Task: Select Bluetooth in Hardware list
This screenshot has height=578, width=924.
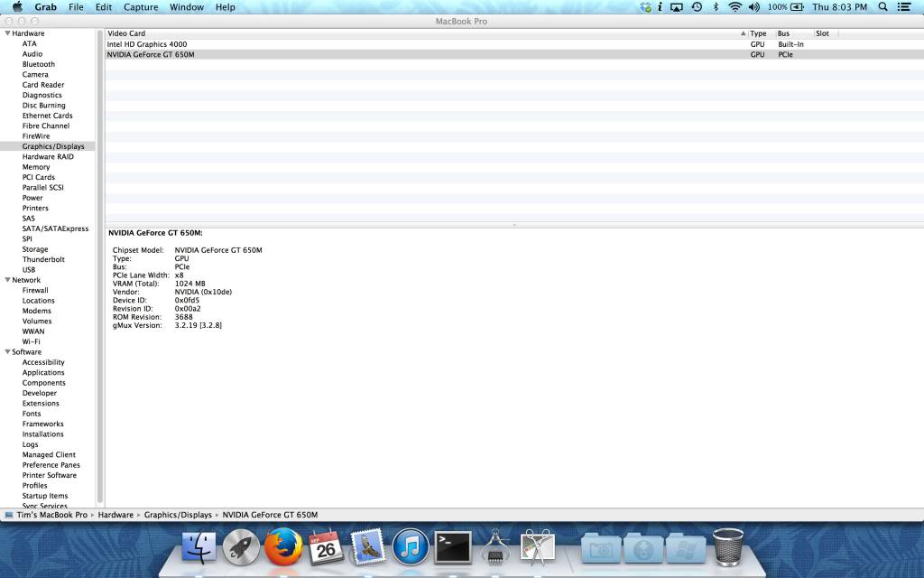Action: (38, 64)
